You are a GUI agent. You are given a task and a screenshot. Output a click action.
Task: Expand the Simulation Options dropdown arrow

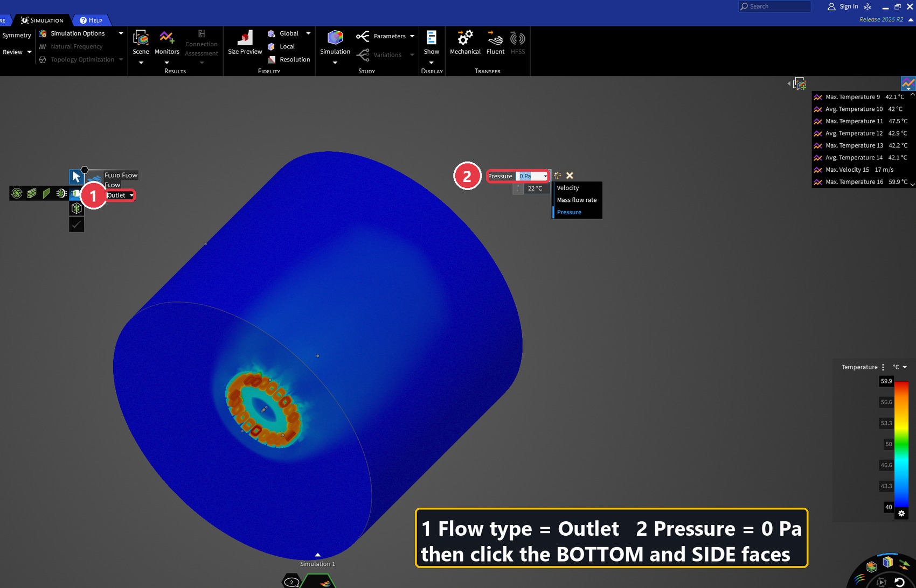(121, 33)
